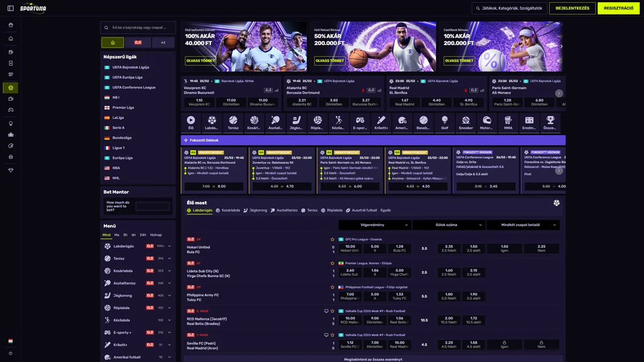Expand Jégkorong in the Menü list

(170, 295)
